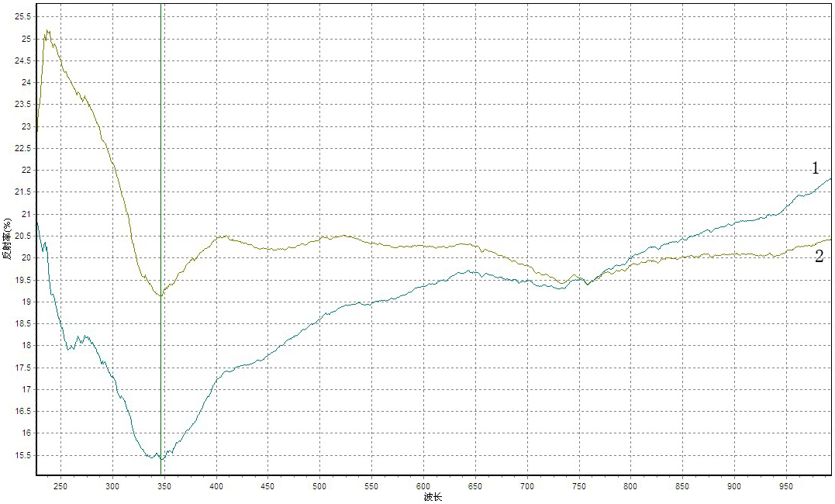This screenshot has height=504, width=835.
Task: Click the green vertical cursor line
Action: (x=160, y=155)
